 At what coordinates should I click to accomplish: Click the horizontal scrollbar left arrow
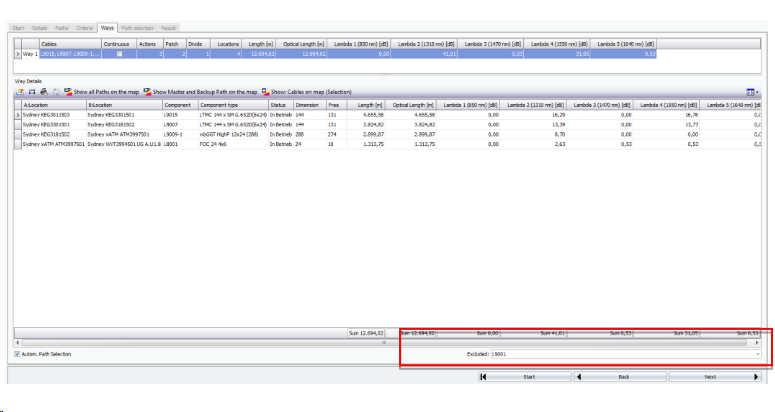click(18, 342)
